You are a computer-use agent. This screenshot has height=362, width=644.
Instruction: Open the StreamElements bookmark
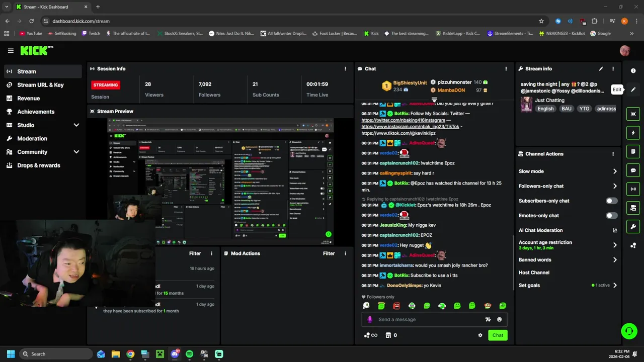[510, 34]
